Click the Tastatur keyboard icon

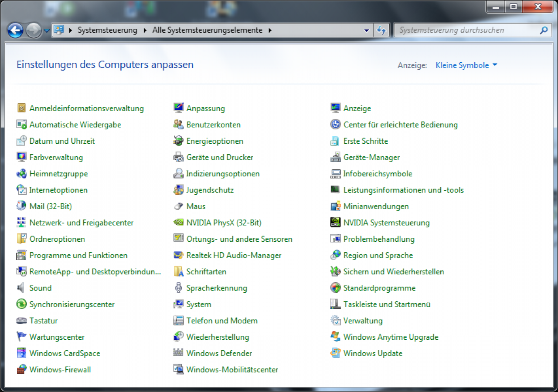click(x=21, y=321)
